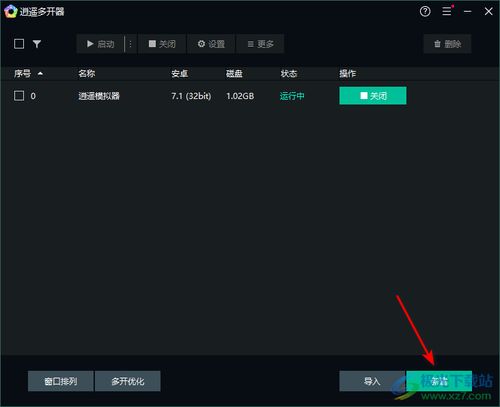The image size is (500, 407).
Task: Click the 窗口排列 button
Action: tap(61, 381)
